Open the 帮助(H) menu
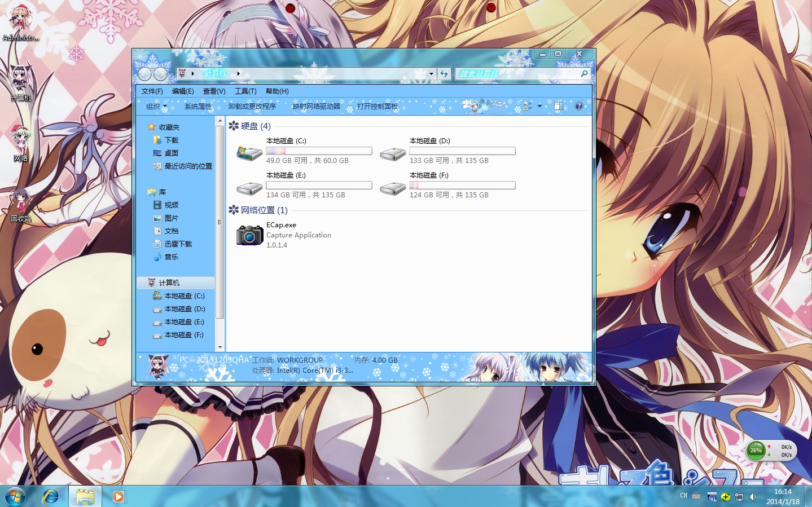The height and width of the screenshot is (507, 812). click(x=277, y=91)
